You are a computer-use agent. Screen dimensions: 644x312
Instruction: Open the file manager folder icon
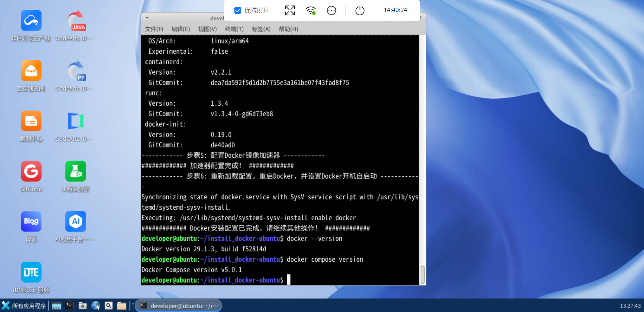pos(122,306)
